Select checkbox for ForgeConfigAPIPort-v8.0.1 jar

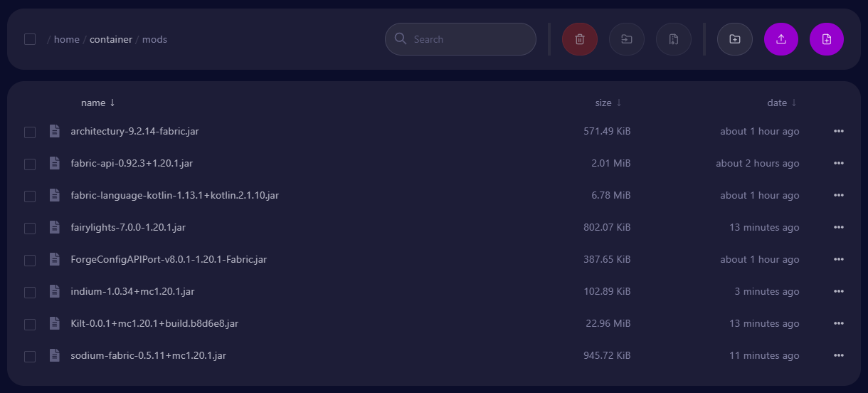(x=30, y=260)
